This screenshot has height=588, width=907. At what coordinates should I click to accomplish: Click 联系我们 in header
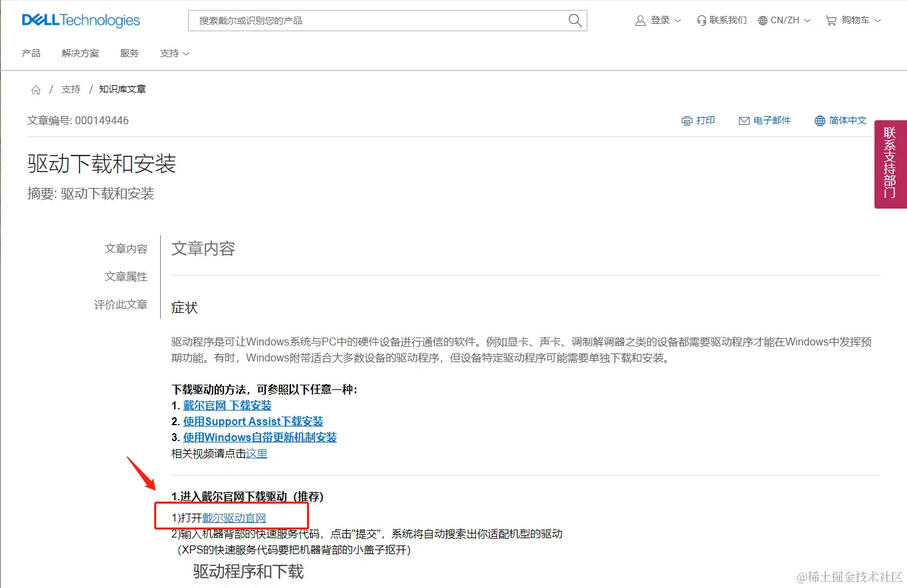(x=728, y=21)
